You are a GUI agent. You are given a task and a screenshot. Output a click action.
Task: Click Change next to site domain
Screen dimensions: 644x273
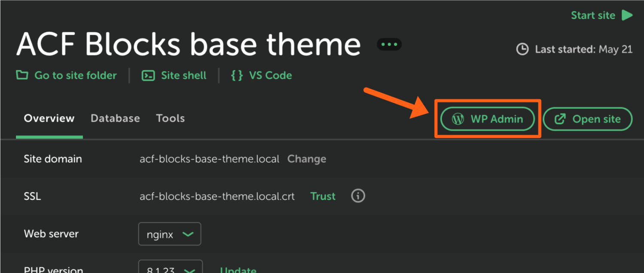pos(307,159)
